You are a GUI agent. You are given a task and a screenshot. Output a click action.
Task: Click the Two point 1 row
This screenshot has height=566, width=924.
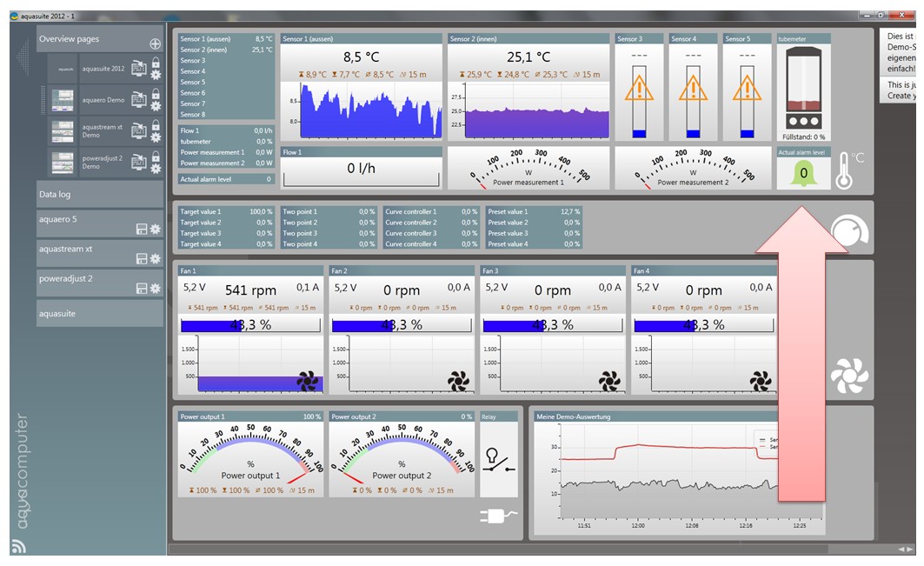tap(329, 211)
